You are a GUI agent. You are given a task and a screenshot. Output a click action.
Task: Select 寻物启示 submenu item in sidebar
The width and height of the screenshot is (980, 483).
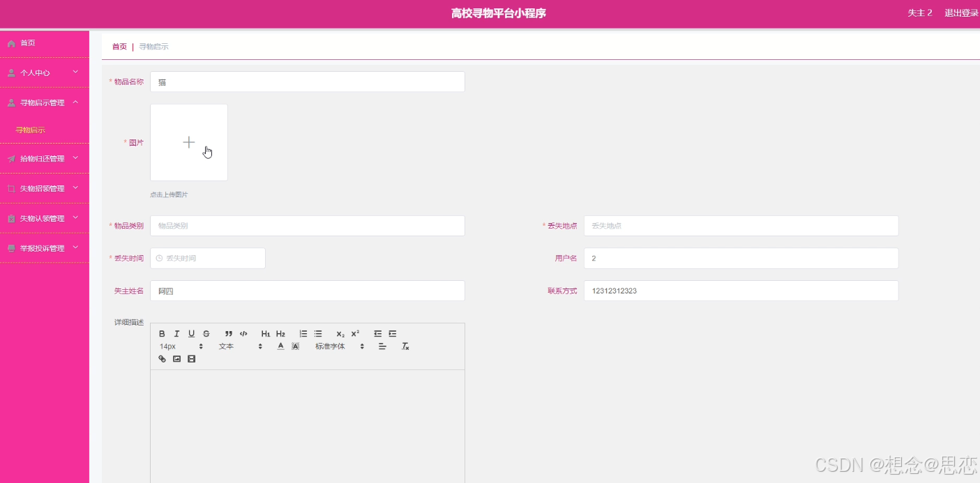pos(31,130)
